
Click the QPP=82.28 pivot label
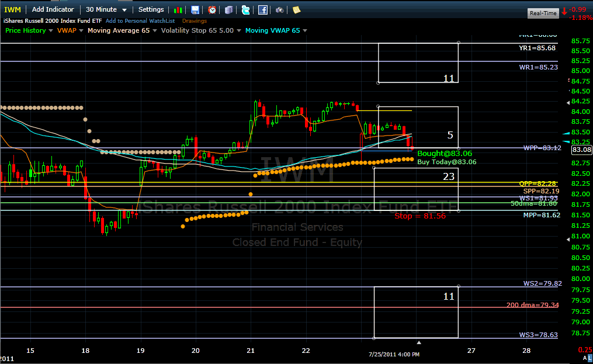[x=537, y=183]
